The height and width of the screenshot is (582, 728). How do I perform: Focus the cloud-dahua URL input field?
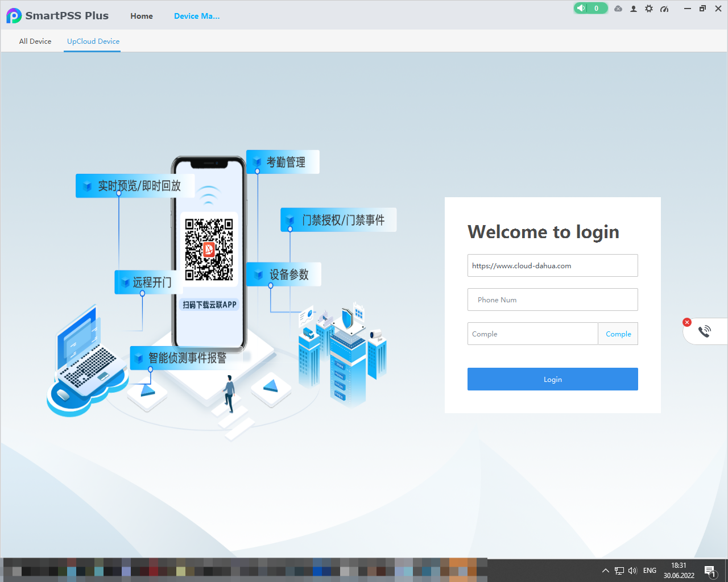pos(553,265)
